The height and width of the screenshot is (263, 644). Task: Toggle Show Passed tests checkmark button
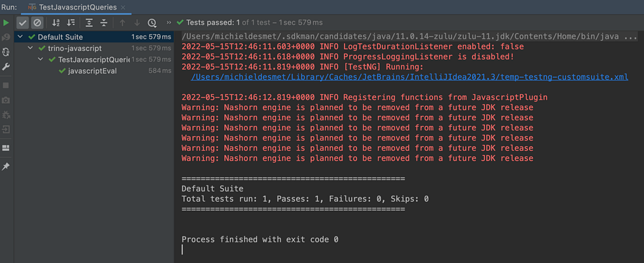[x=23, y=23]
